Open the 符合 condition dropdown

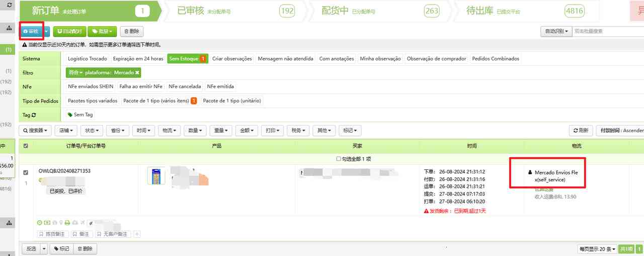[x=76, y=73]
